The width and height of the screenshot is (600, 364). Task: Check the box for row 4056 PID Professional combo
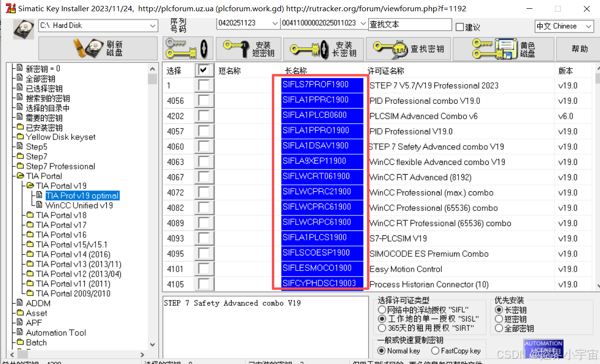(204, 101)
